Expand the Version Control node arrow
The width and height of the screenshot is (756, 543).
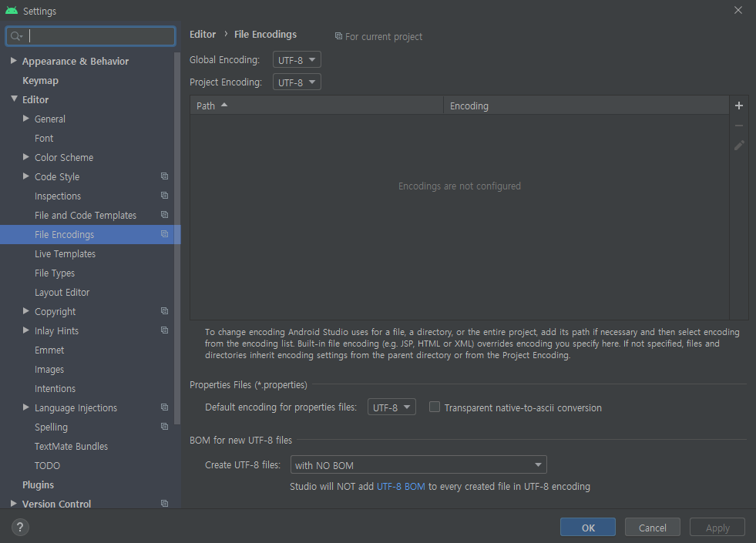(x=14, y=504)
